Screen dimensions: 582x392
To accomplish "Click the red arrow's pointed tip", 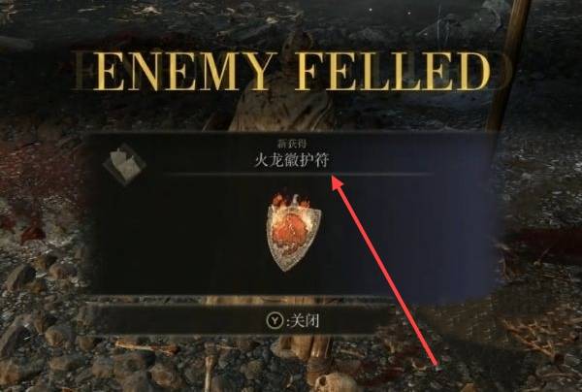I will [334, 180].
